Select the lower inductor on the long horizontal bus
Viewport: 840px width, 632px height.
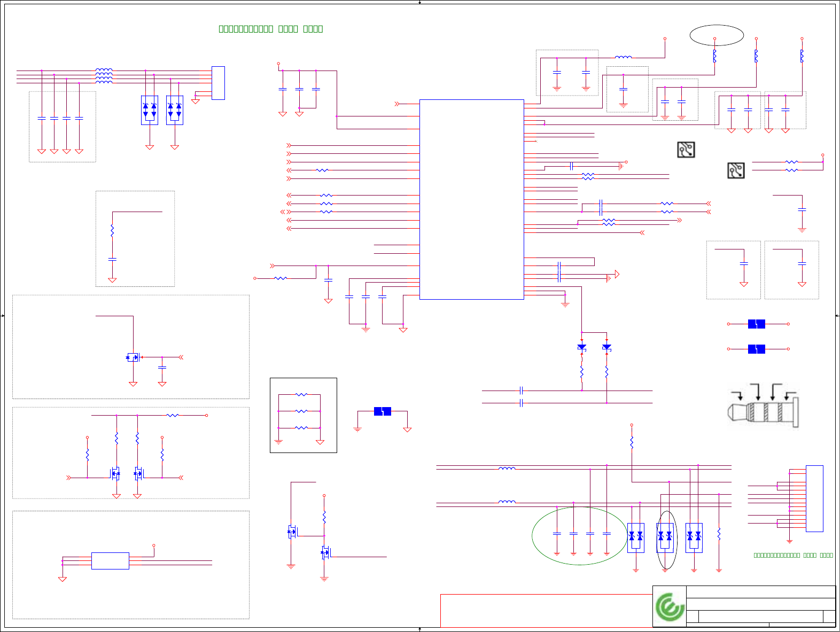click(507, 502)
